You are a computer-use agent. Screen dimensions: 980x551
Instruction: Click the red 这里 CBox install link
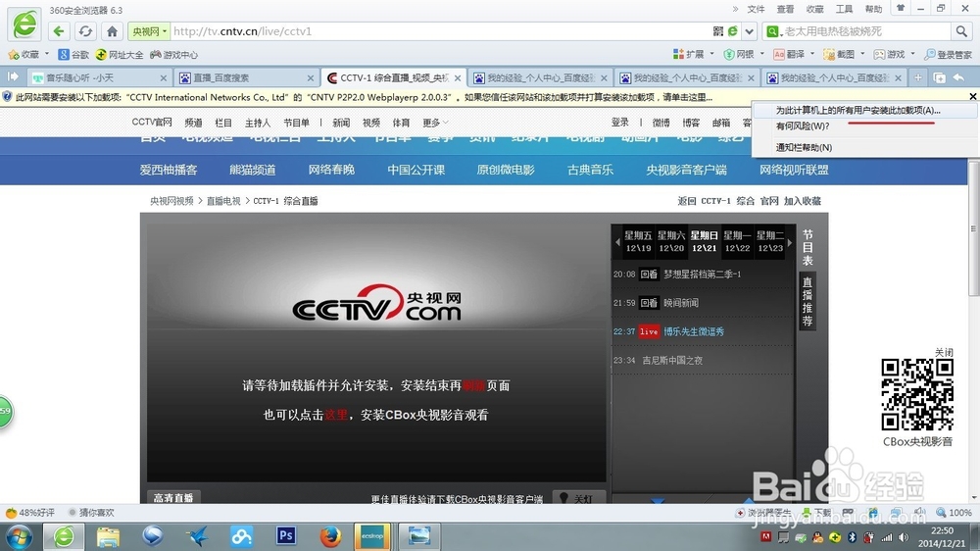[335, 415]
